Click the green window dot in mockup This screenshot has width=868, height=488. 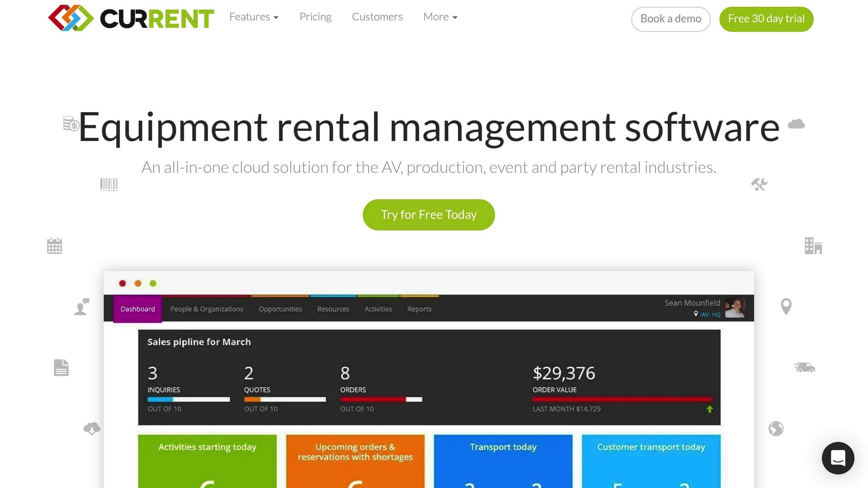tap(153, 283)
